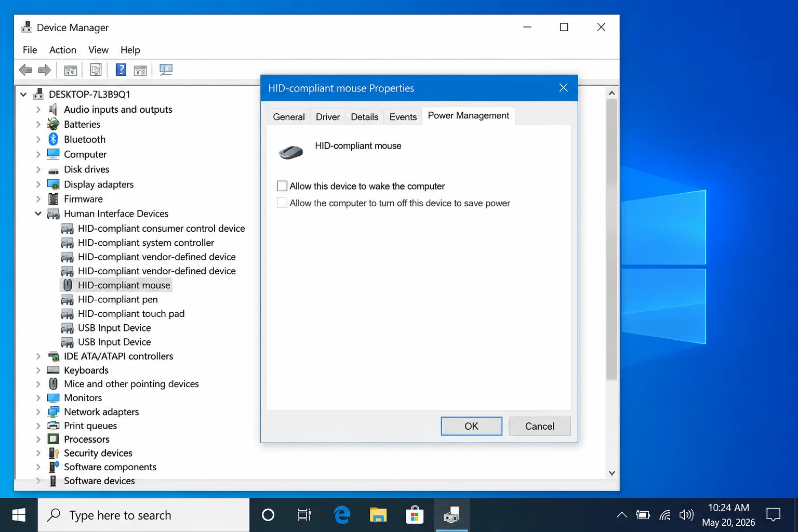Screen dimensions: 798x532
Task: Expand the Mice and other pointing devices node
Action: point(38,384)
